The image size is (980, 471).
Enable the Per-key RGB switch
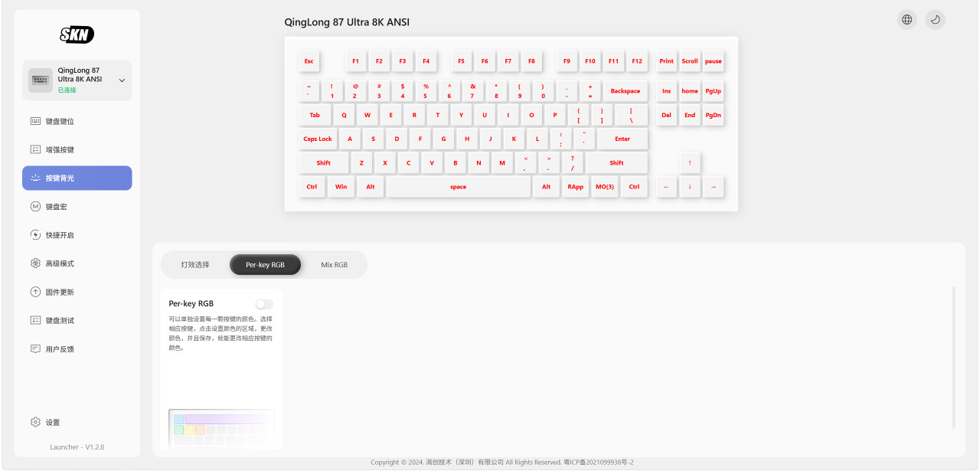coord(264,304)
